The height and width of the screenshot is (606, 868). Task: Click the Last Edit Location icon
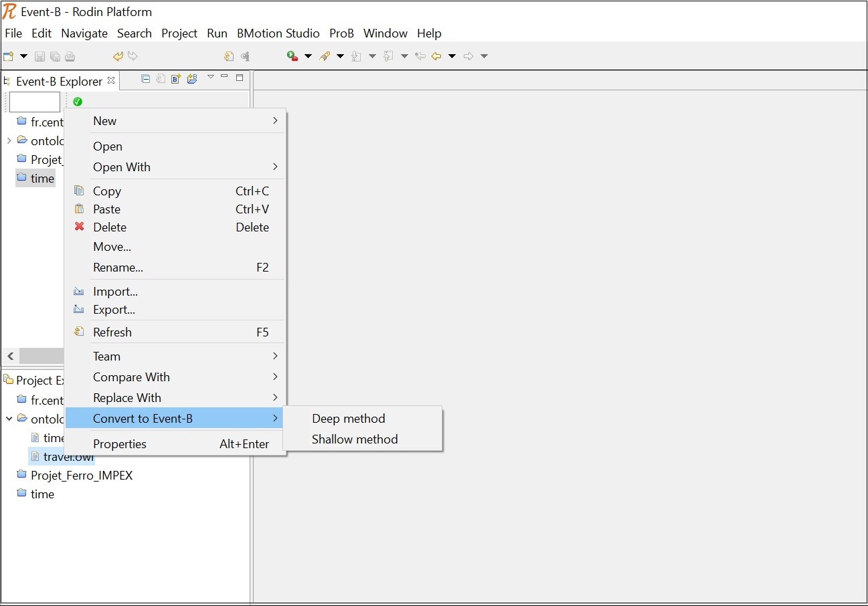tap(420, 56)
